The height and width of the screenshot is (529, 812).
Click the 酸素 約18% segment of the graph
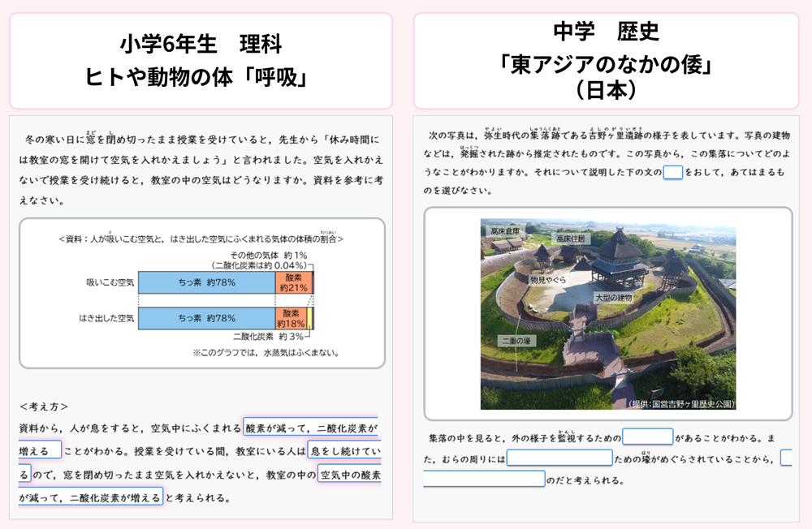pos(291,318)
